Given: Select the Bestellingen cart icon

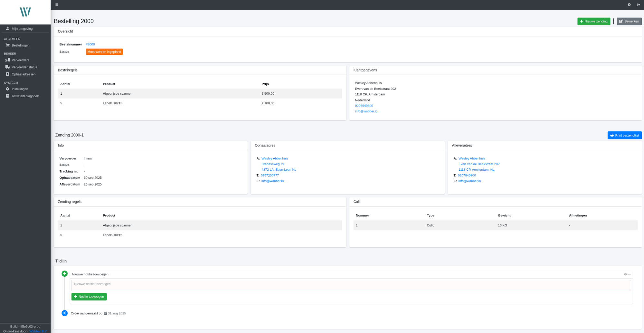Looking at the screenshot, I should (x=8, y=45).
